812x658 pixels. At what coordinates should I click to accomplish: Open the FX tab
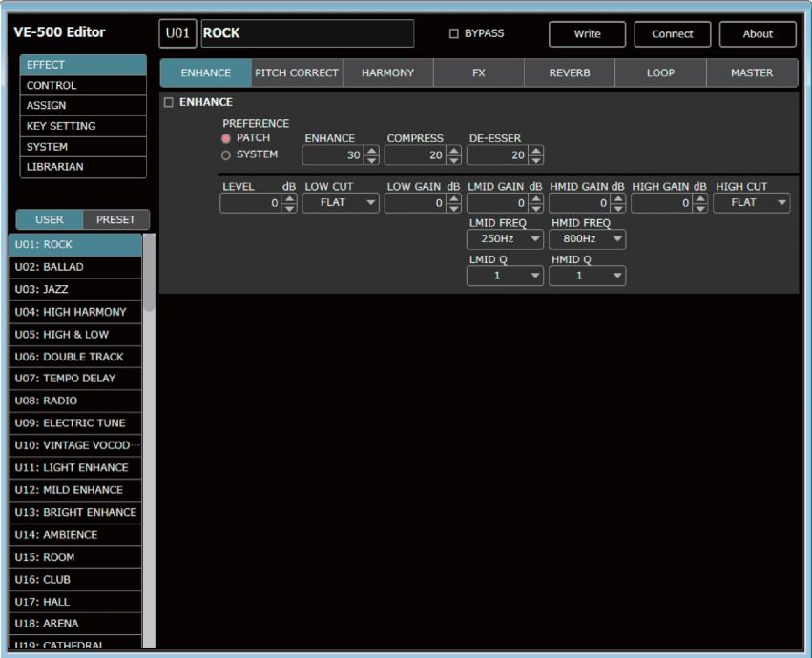tap(478, 73)
